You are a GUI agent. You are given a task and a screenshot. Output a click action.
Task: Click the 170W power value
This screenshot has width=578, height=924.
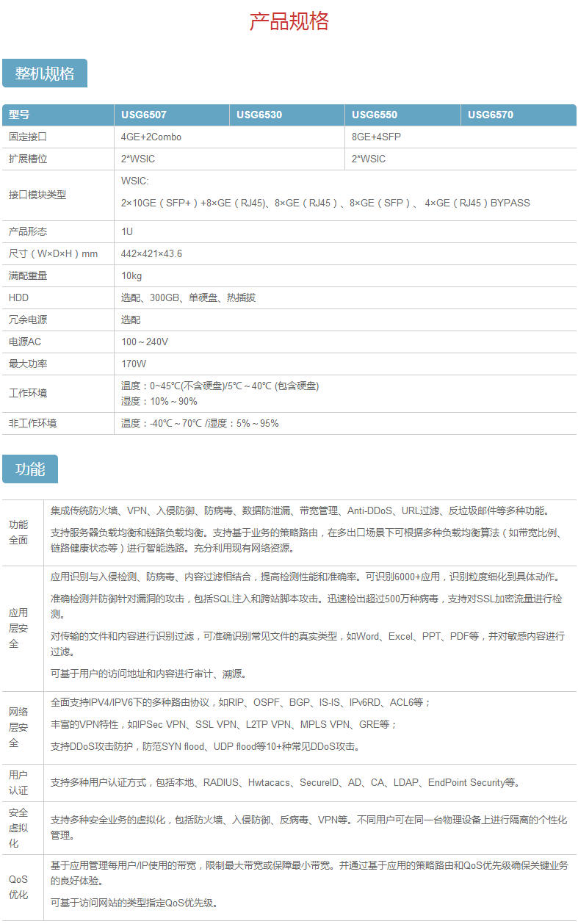pos(134,364)
